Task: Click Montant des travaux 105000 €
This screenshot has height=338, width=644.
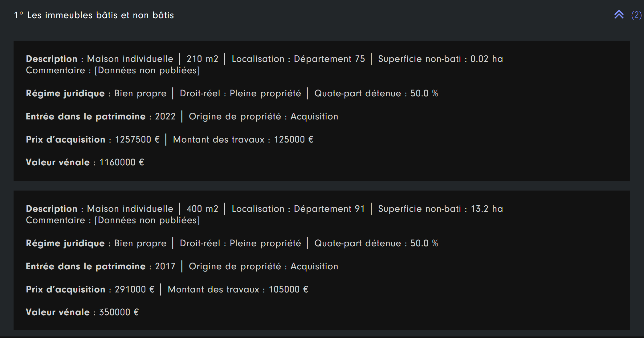Action: [238, 289]
